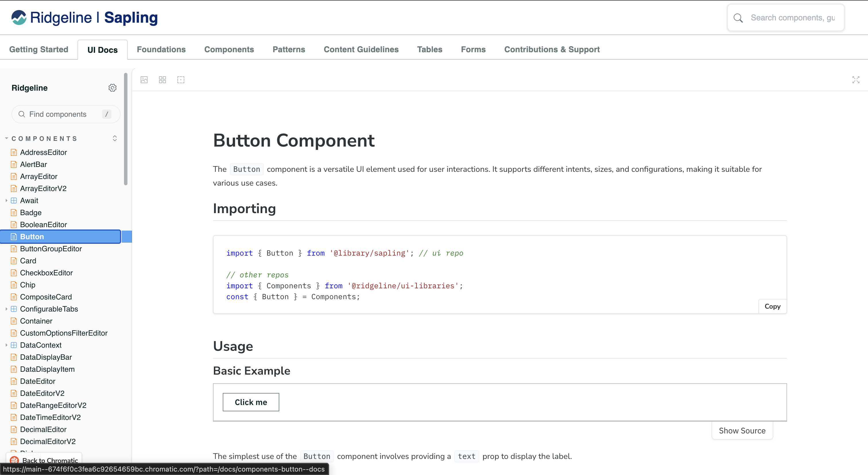The width and height of the screenshot is (868, 475).
Task: Select DateEditorV2 in the sidebar
Action: 42,394
